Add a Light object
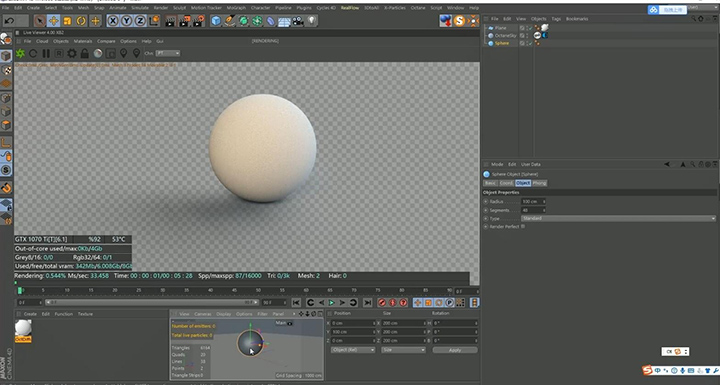 (312, 21)
